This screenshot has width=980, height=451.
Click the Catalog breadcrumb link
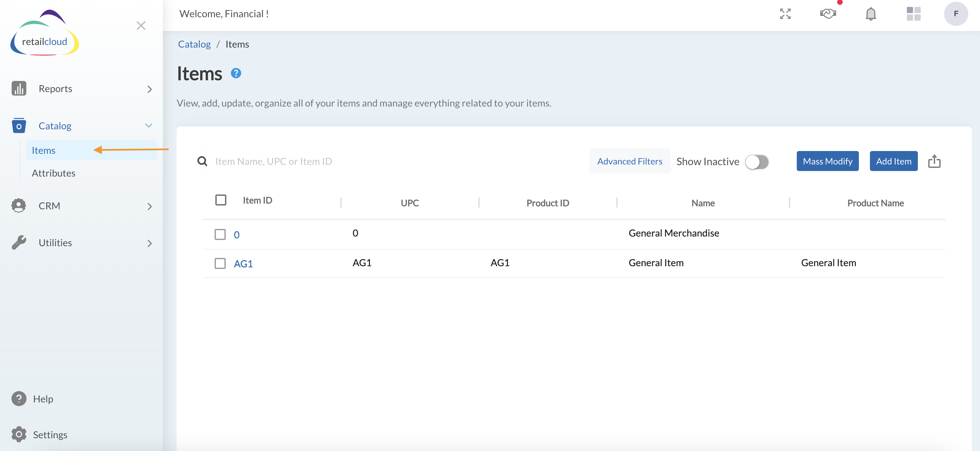(194, 44)
